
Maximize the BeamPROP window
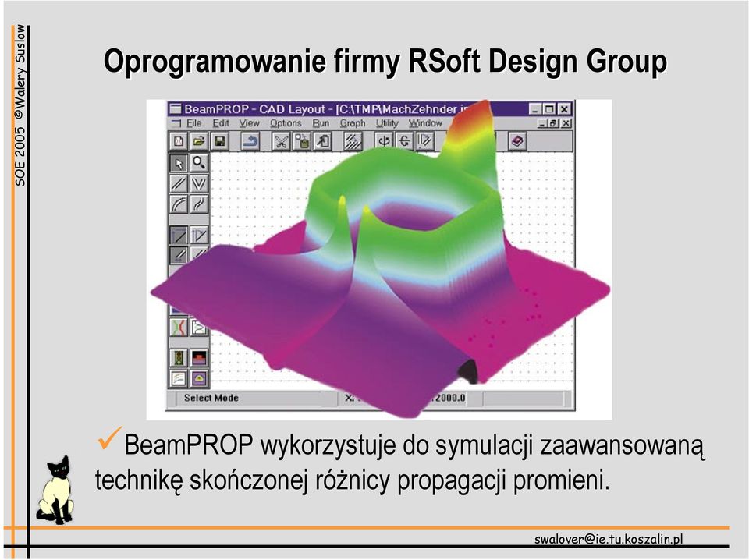click(x=549, y=109)
